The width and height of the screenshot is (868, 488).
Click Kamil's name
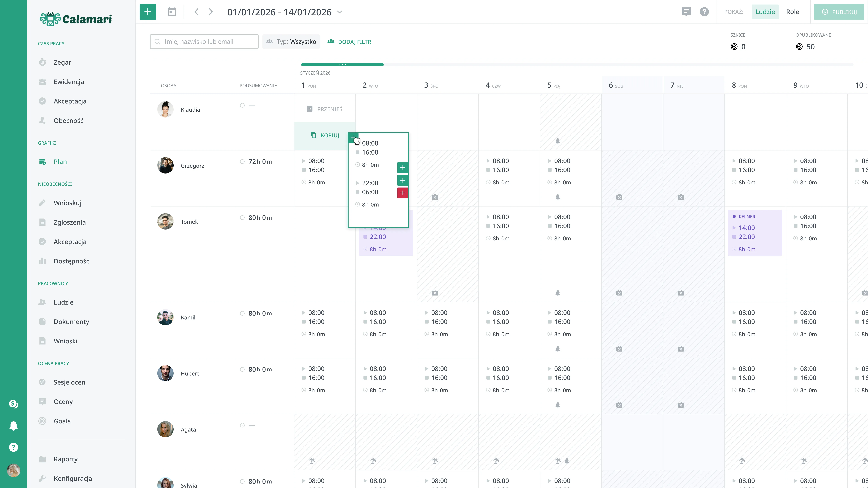click(188, 318)
